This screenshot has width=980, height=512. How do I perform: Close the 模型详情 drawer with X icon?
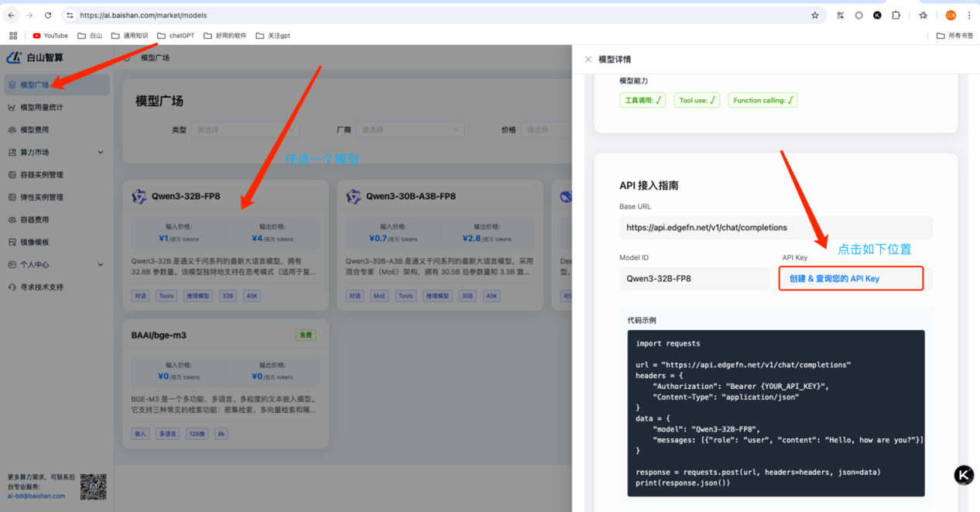588,60
